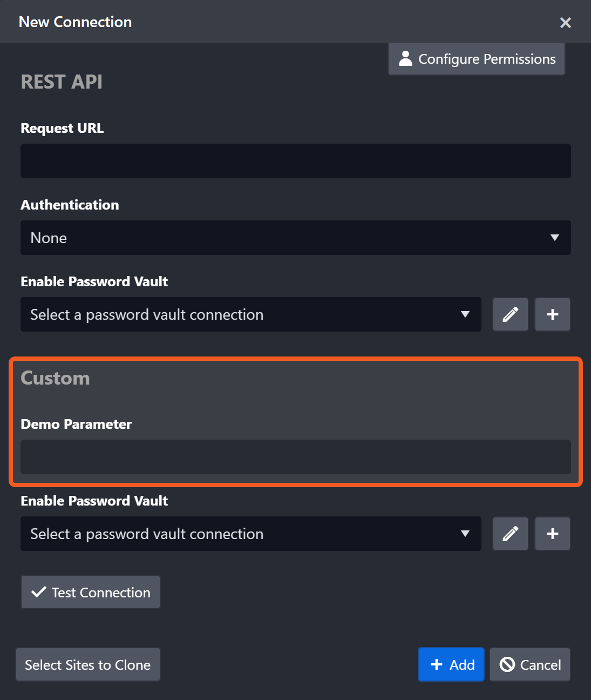591x700 pixels.
Task: Click the checkmark icon on Test Connection
Action: (39, 592)
